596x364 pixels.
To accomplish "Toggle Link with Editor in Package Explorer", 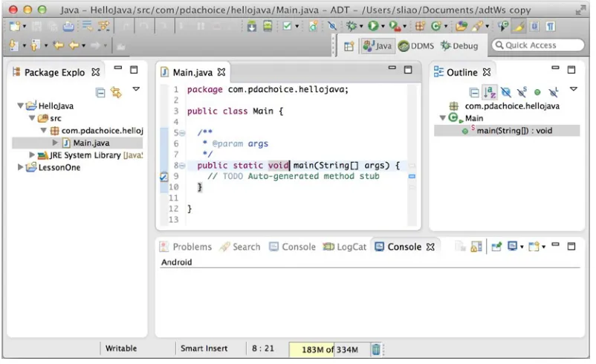I will point(116,92).
